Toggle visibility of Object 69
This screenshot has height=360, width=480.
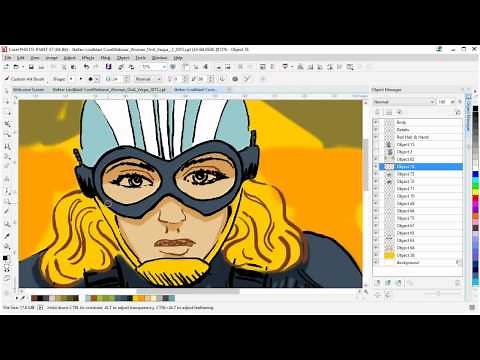[x=376, y=203]
